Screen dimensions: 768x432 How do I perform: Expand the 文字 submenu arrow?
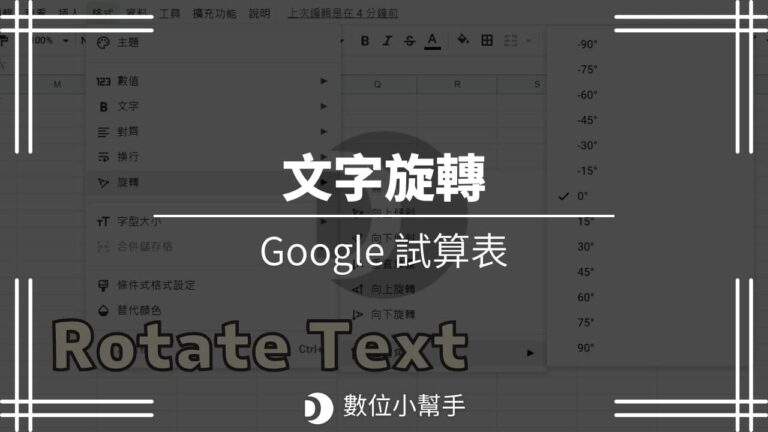(324, 106)
